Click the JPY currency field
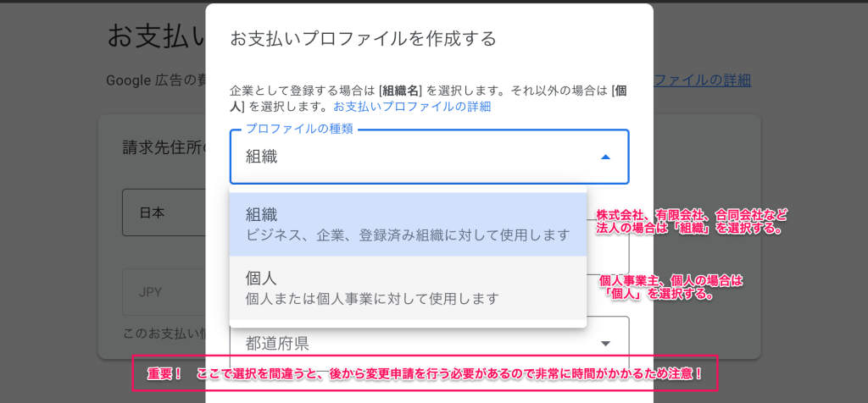 click(x=164, y=292)
